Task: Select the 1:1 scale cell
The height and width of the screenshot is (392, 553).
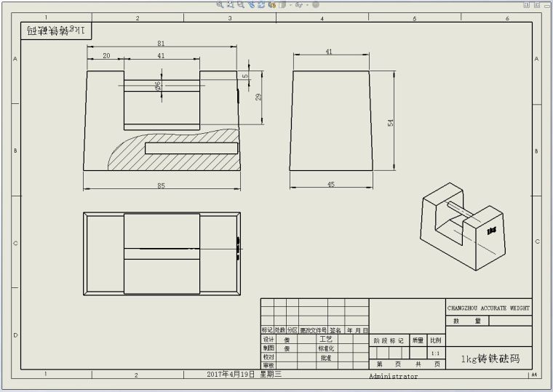Action: pos(435,353)
